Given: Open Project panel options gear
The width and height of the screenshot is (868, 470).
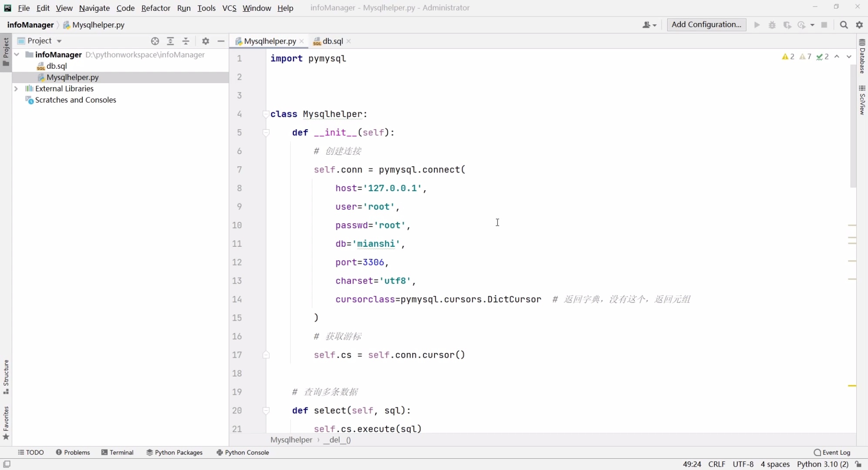Looking at the screenshot, I should (x=205, y=41).
